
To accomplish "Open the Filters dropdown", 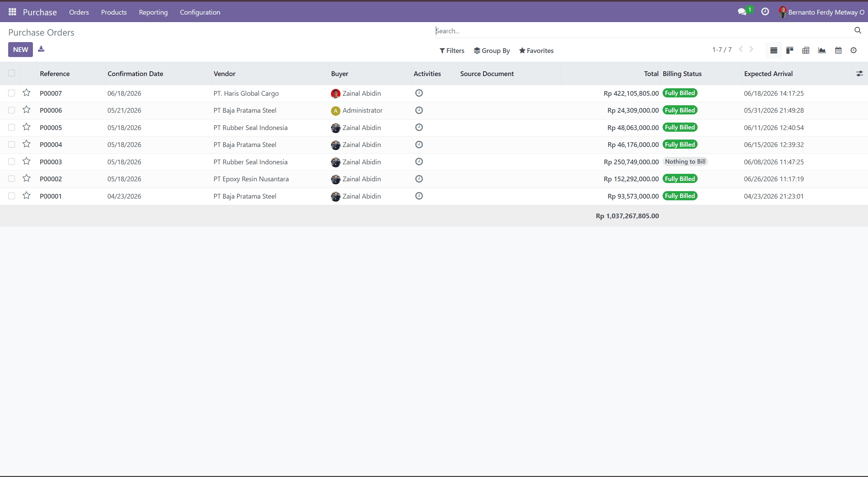I will pos(452,51).
